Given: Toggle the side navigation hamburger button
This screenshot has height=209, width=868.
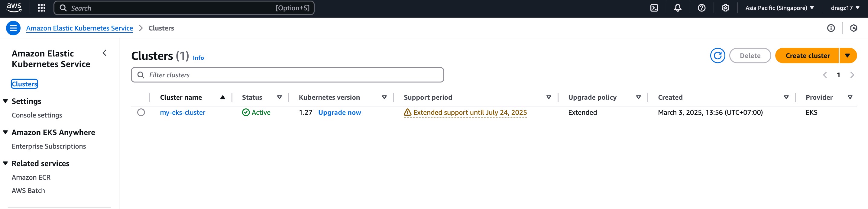Looking at the screenshot, I should click(x=13, y=28).
